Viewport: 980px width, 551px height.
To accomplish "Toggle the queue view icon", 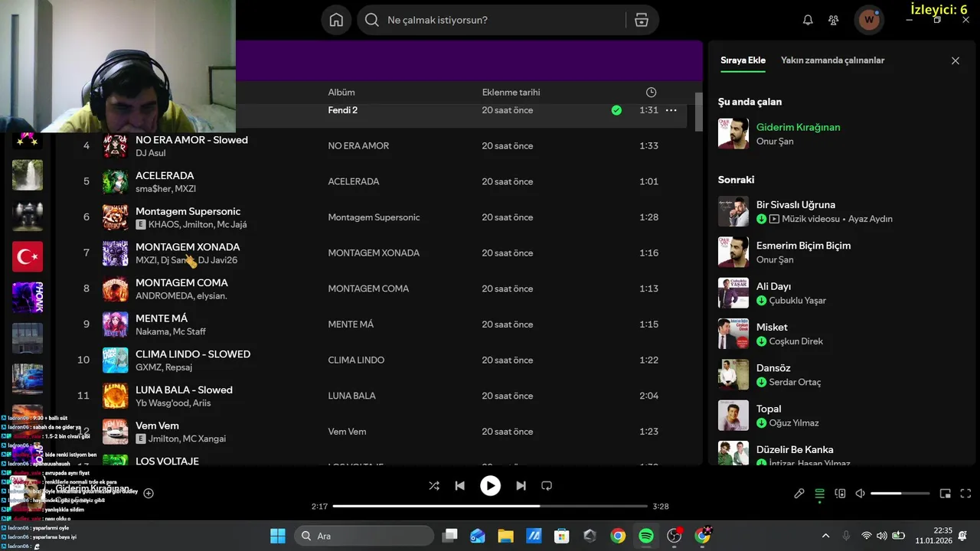I will [x=819, y=494].
